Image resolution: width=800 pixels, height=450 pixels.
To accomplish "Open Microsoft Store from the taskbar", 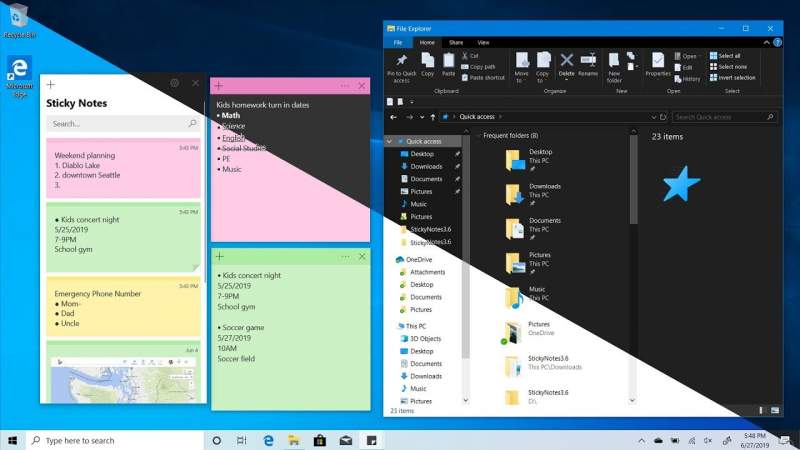I will 320,440.
